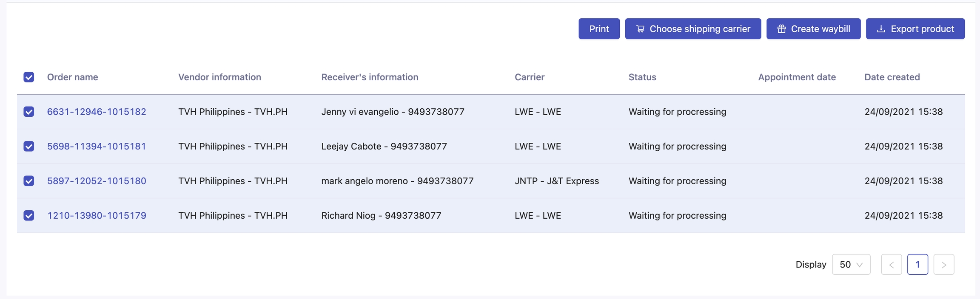
Task: Click the Status column header
Action: (x=642, y=77)
